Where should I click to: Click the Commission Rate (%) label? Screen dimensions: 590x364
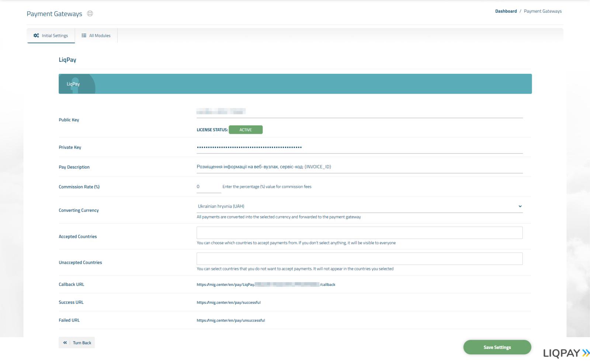79,187
